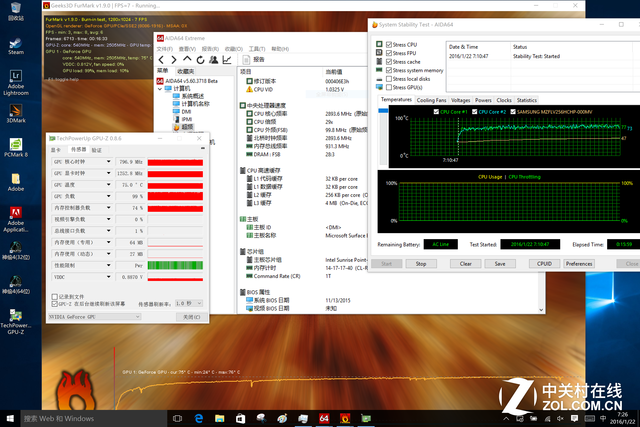640x427 pixels.
Task: Toggle CPU Core #1 graph checkbox
Action: [436, 111]
